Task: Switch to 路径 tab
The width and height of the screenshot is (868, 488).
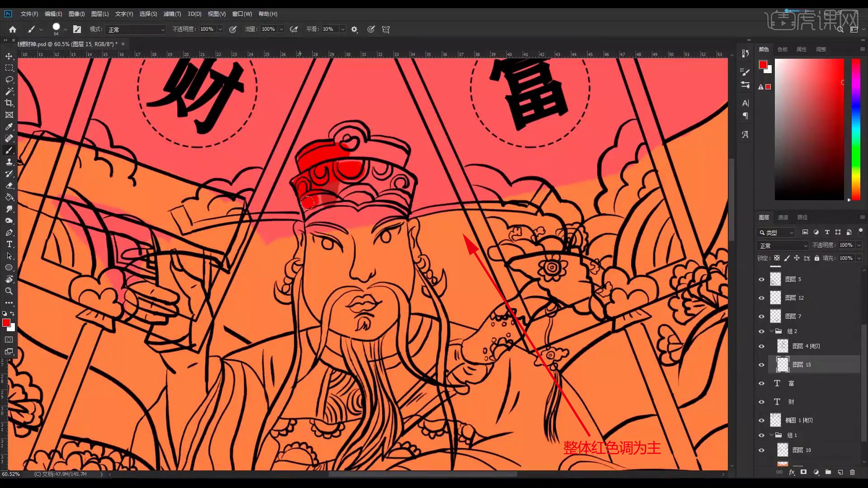Action: [802, 217]
